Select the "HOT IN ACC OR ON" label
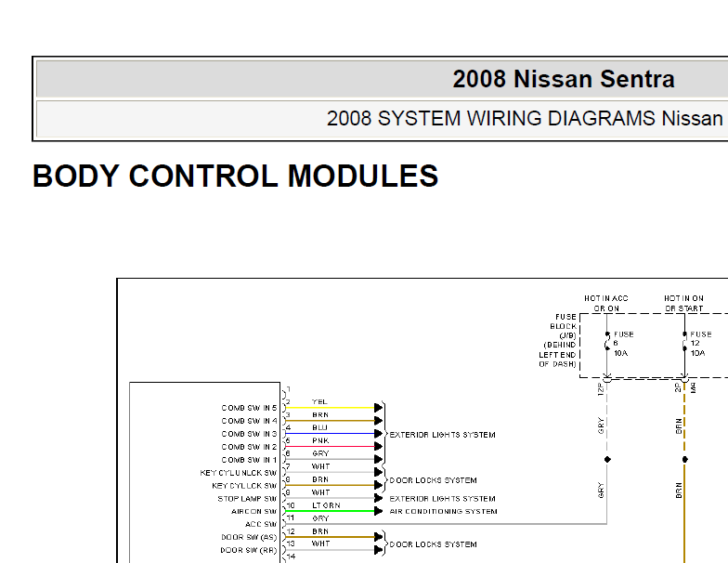Screen dimensions: 728x563 pyautogui.click(x=605, y=303)
